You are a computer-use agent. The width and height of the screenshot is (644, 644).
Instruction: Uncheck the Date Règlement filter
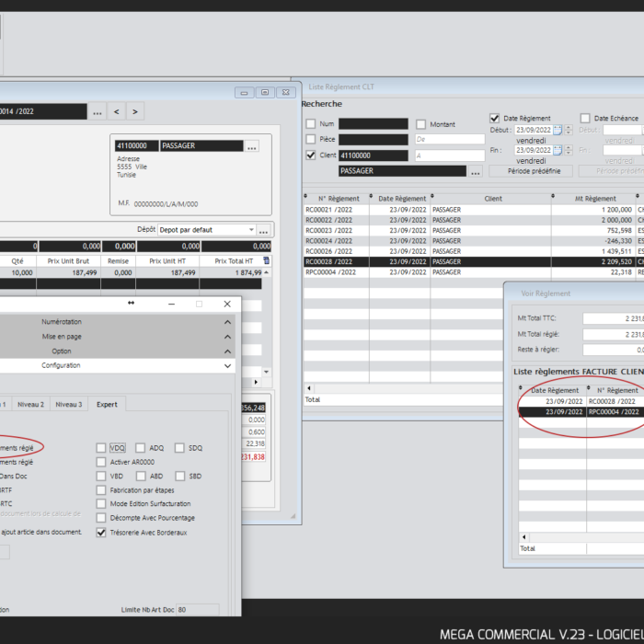(x=495, y=119)
